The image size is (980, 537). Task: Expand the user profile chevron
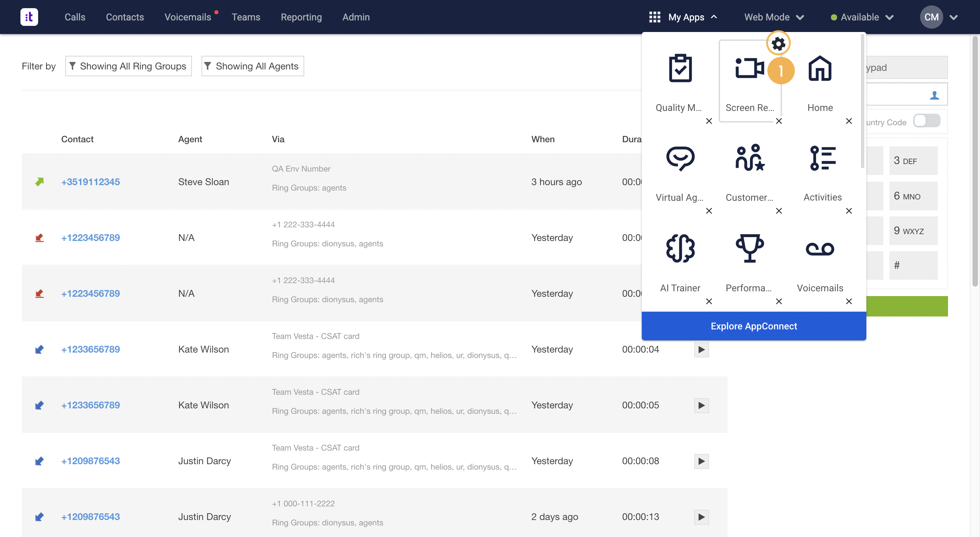[x=953, y=17]
